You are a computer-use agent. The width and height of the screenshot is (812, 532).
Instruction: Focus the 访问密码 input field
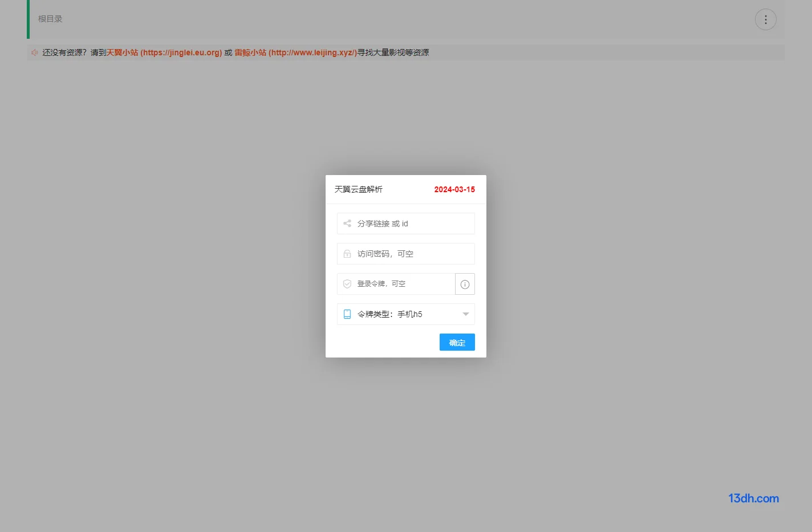tap(405, 254)
